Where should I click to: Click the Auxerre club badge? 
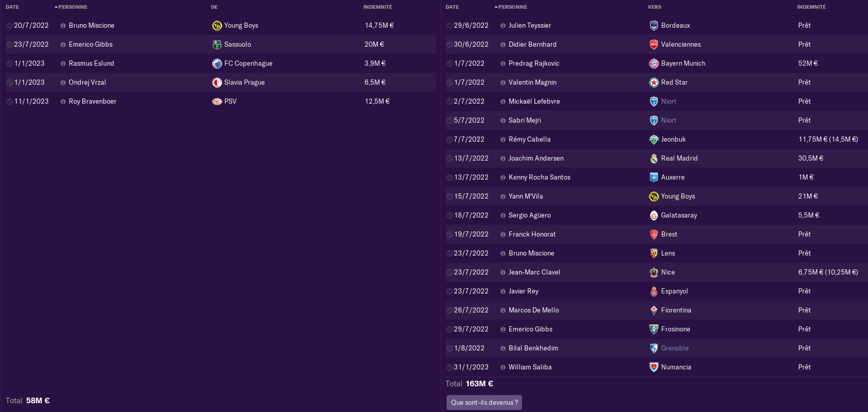(654, 178)
